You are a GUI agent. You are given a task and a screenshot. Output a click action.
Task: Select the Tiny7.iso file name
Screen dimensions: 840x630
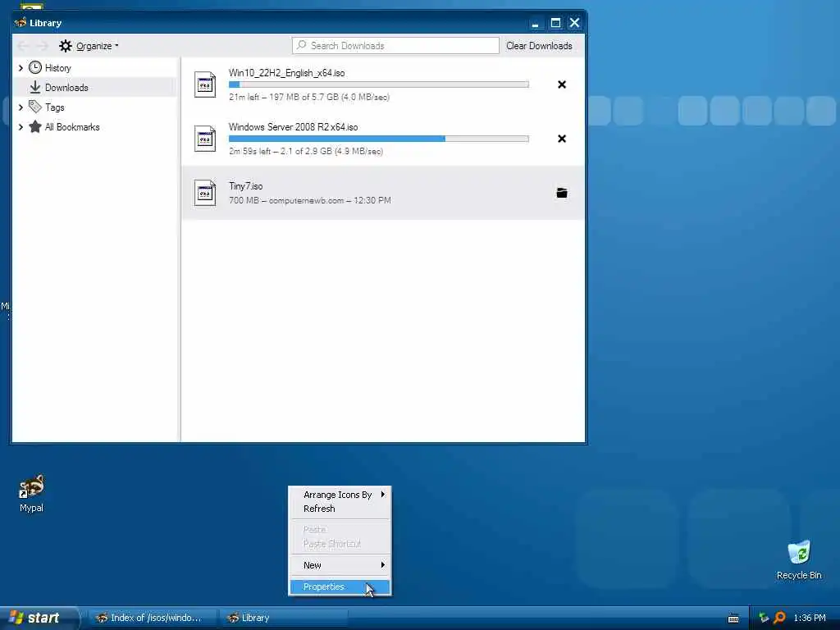click(245, 186)
